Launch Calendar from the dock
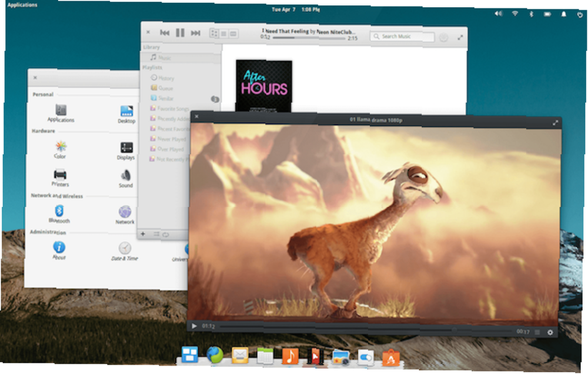 [x=265, y=356]
